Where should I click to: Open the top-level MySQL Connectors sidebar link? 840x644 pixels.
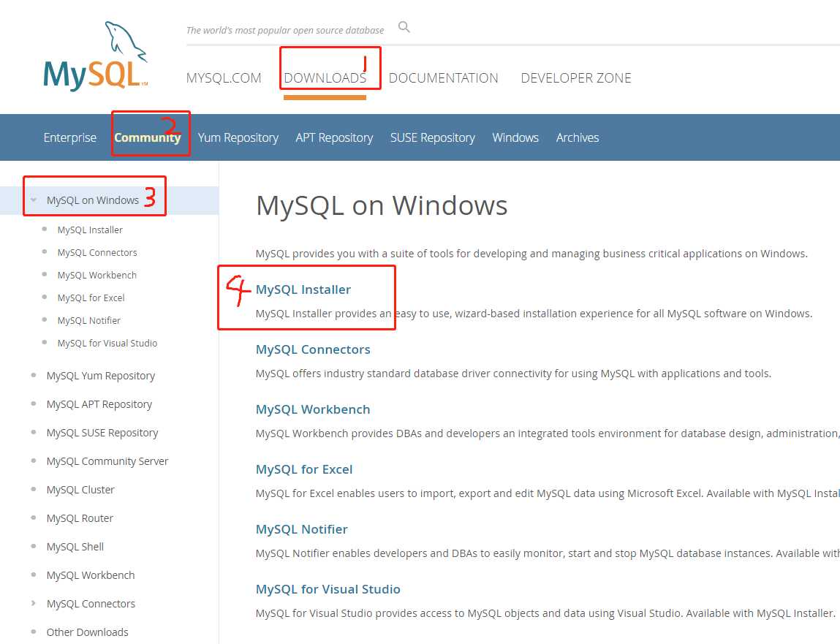click(x=91, y=604)
